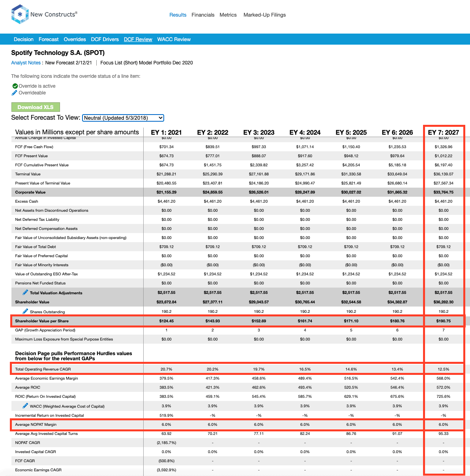470x476 pixels.
Task: Click the Average NOPAT Margin label
Action: coord(36,425)
